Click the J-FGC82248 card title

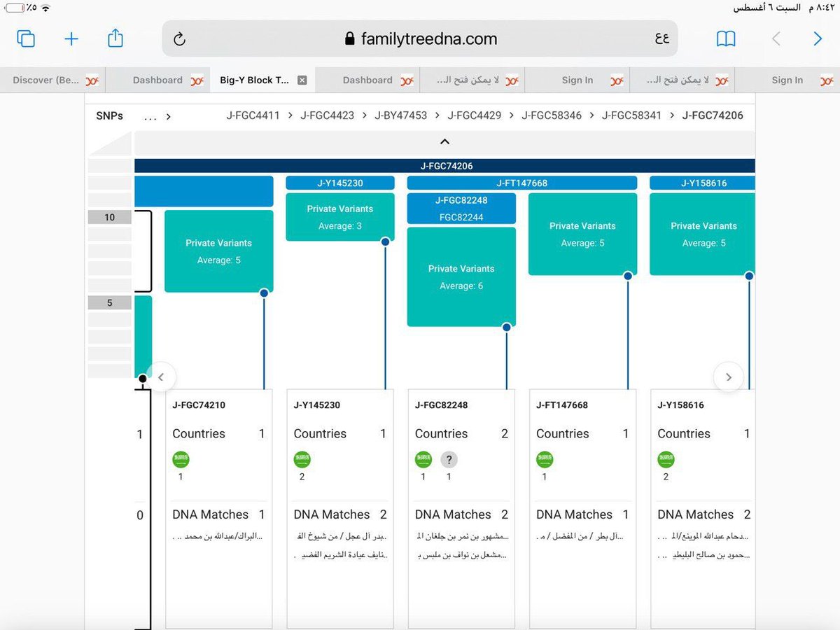click(441, 405)
